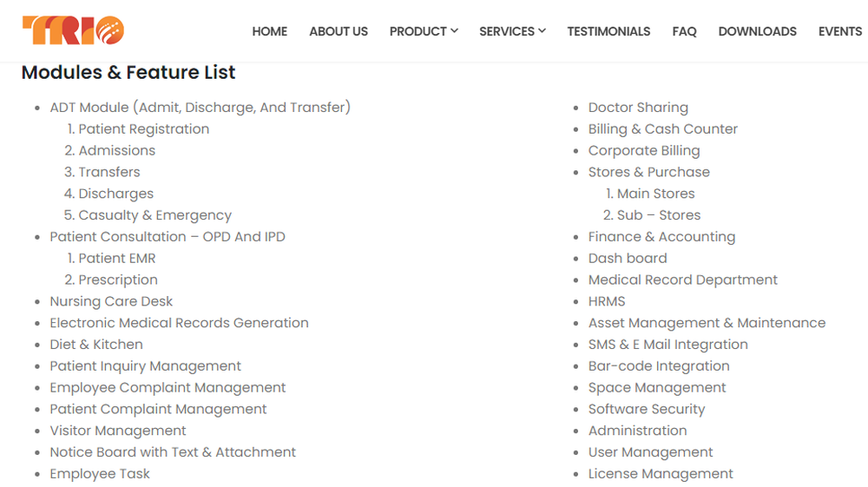Viewport: 868px width, 487px height.
Task: Select Software Security list entry
Action: point(647,410)
